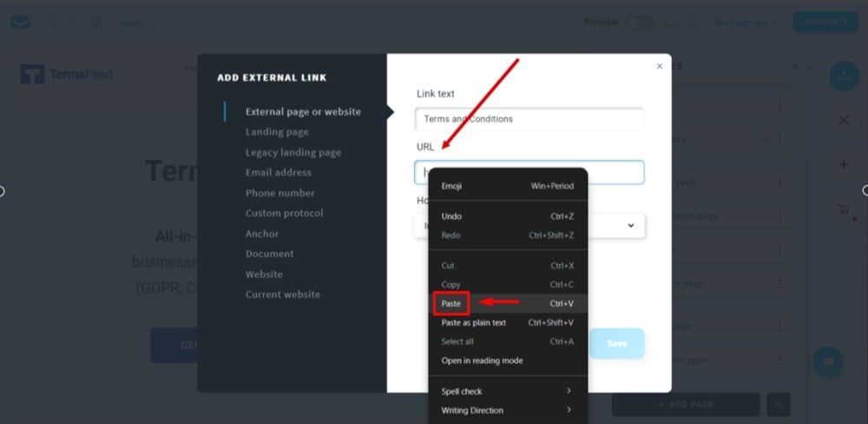Image resolution: width=868 pixels, height=424 pixels.
Task: Choose the Anchor link type
Action: point(262,234)
